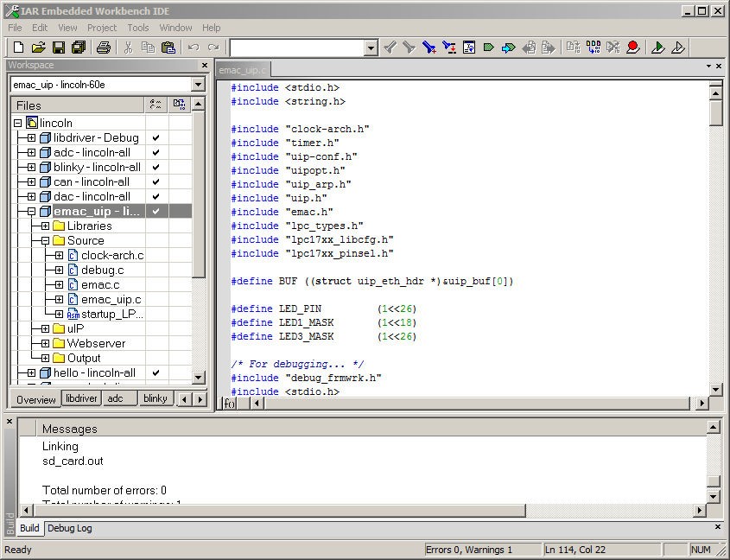Toggle the checkmark for hello - lincoln-all
Screen dimensions: 730x560
click(156, 372)
